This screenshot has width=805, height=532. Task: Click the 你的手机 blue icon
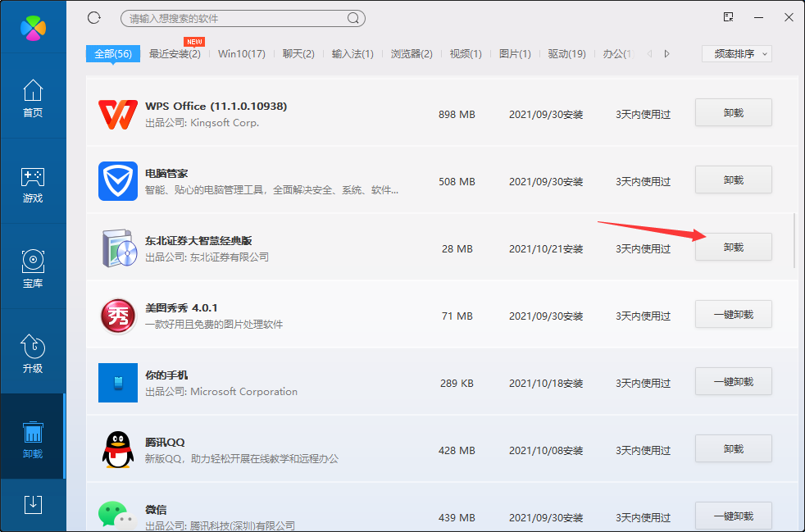(x=118, y=383)
